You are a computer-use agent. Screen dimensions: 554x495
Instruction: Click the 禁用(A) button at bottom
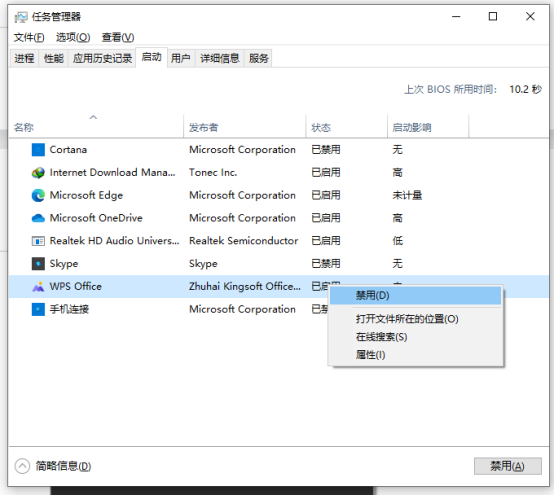[x=507, y=466]
